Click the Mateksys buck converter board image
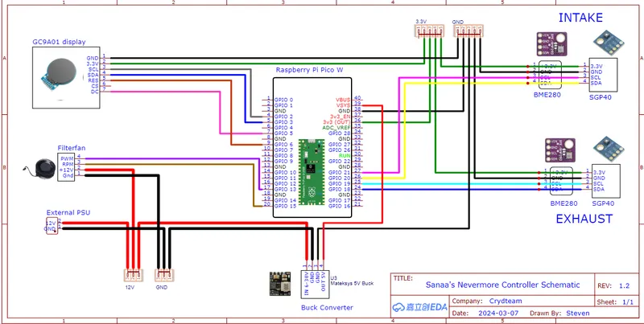 click(280, 284)
